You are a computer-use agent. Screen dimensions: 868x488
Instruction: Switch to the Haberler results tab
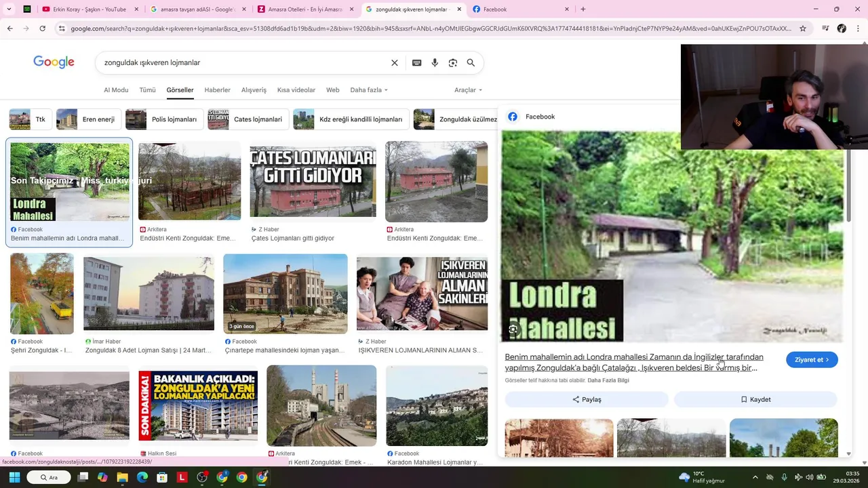pyautogui.click(x=217, y=90)
